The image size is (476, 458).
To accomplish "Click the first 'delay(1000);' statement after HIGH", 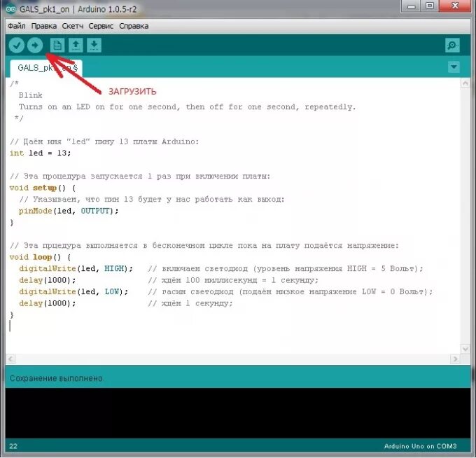I will coord(48,280).
